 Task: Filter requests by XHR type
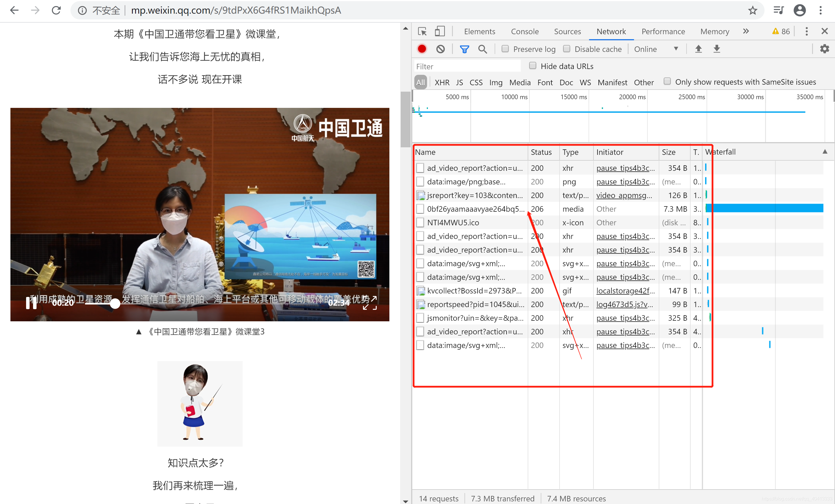pos(442,82)
